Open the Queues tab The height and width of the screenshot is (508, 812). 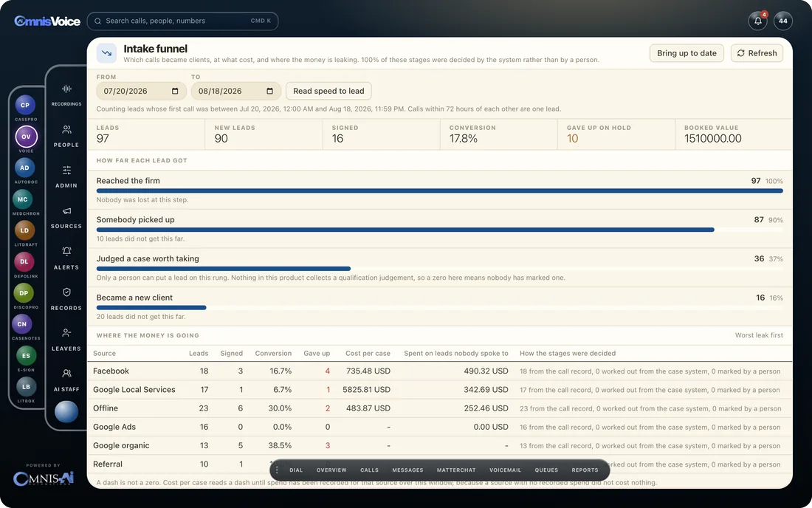click(546, 470)
